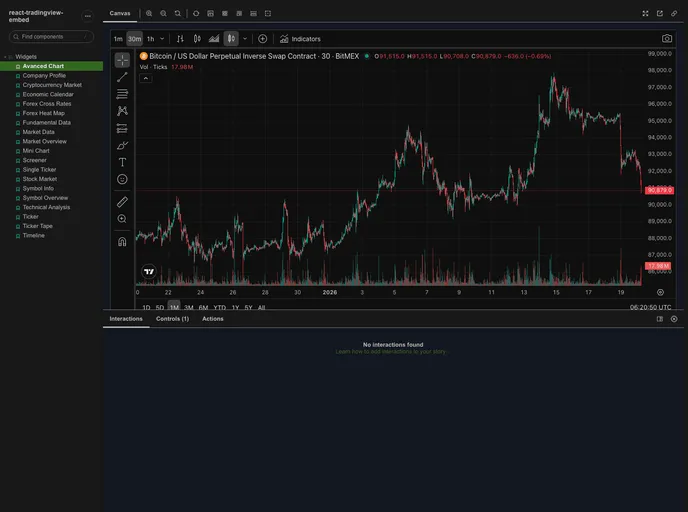
Task: Switch chart style to bars
Action: 180,39
